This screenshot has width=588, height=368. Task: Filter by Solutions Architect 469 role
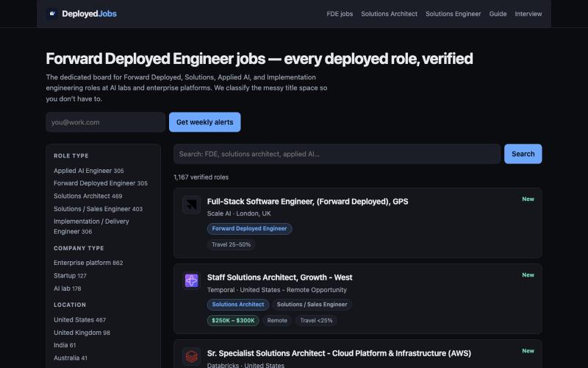click(87, 196)
